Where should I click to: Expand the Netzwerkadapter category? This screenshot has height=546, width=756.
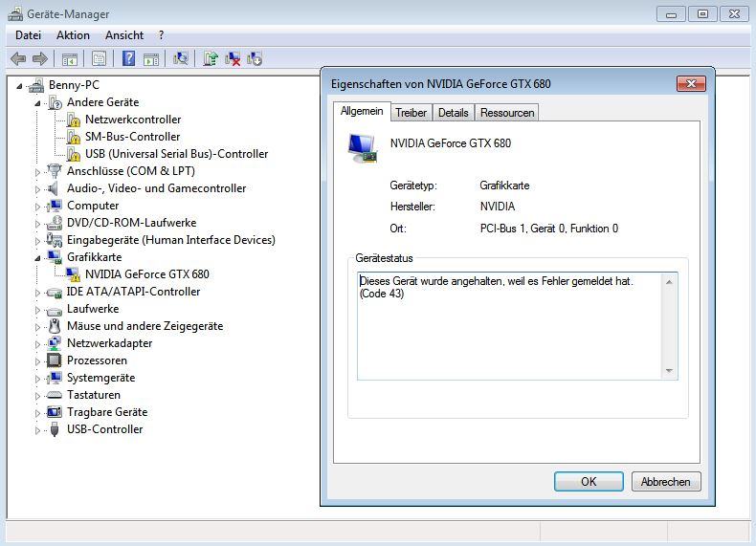click(37, 344)
